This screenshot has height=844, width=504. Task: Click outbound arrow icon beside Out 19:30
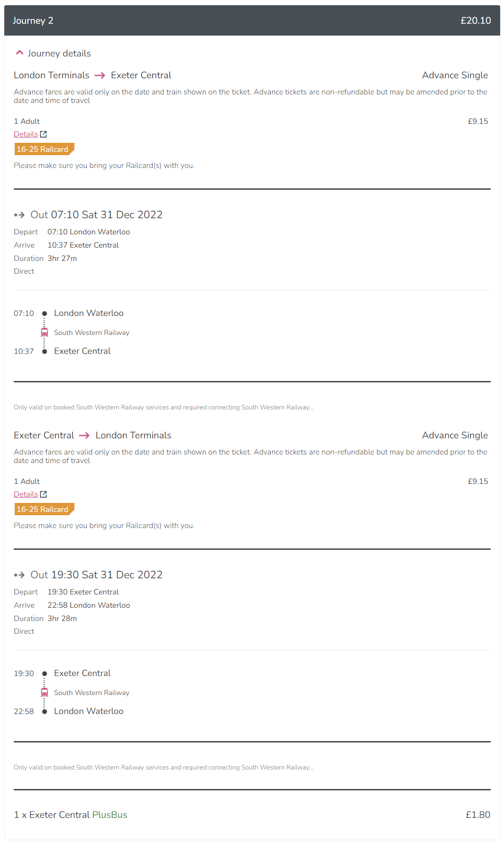coord(19,575)
